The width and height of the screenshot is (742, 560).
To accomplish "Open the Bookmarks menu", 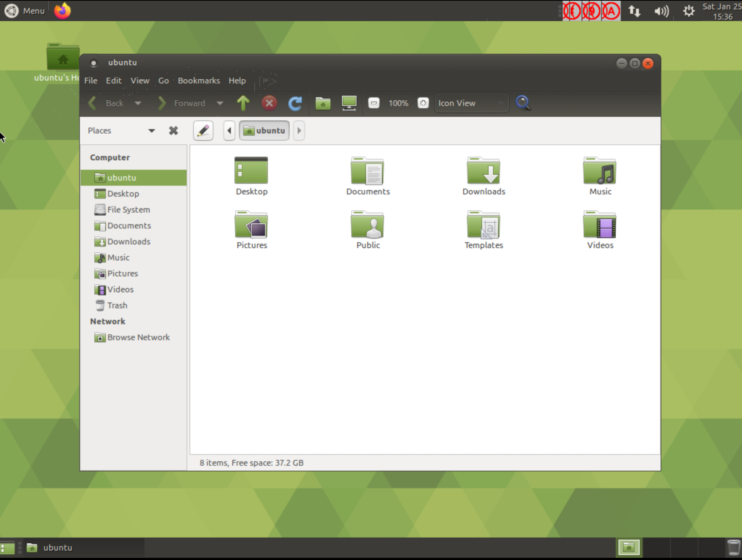I will (198, 80).
